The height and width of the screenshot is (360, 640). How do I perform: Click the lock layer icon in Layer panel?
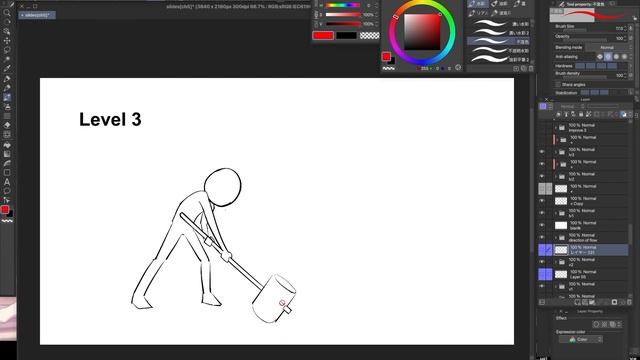[581, 115]
